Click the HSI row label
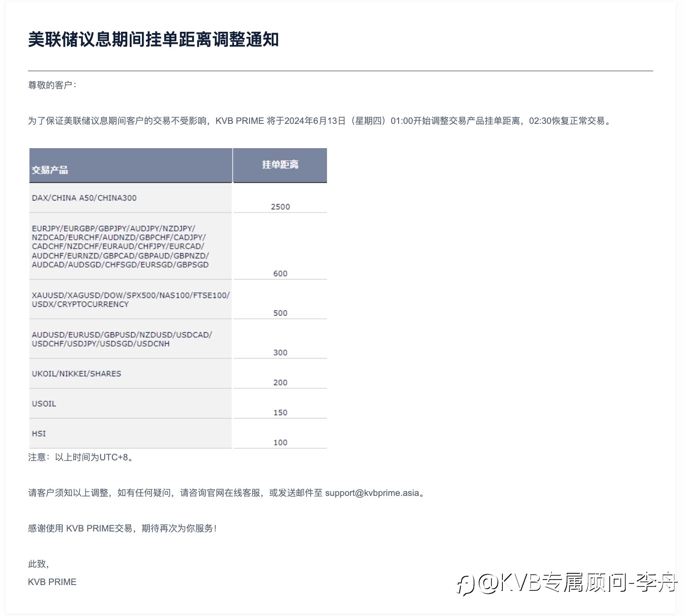The height and width of the screenshot is (616, 685). point(39,434)
